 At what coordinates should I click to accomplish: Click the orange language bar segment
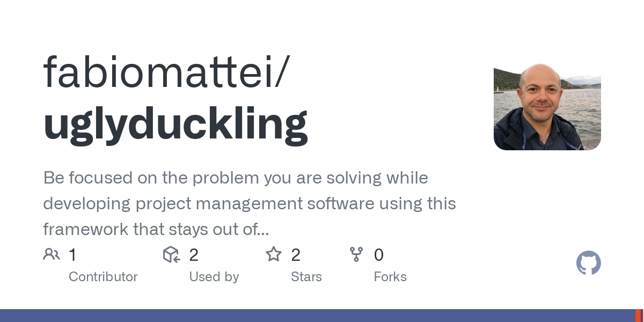639,316
